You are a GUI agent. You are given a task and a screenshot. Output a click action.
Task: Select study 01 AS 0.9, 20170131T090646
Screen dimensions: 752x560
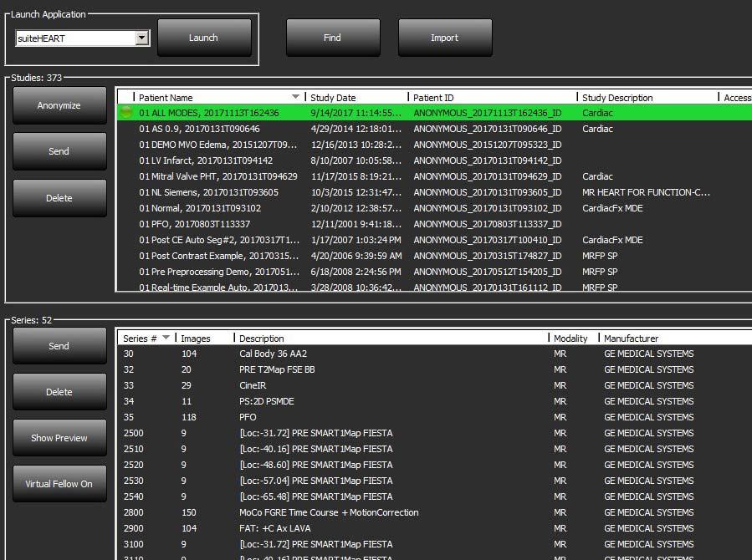434,129
